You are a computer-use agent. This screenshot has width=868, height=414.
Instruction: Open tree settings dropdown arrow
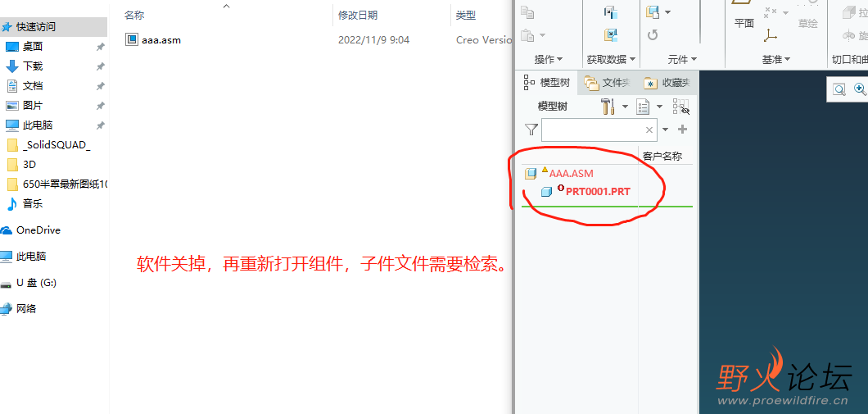tap(625, 107)
